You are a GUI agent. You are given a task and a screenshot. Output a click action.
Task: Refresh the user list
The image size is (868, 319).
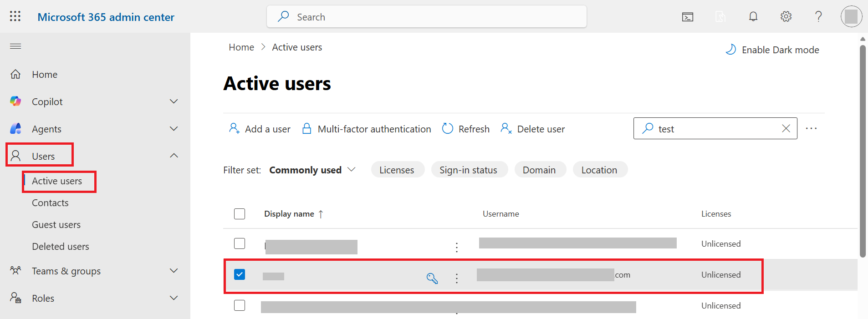[466, 129]
